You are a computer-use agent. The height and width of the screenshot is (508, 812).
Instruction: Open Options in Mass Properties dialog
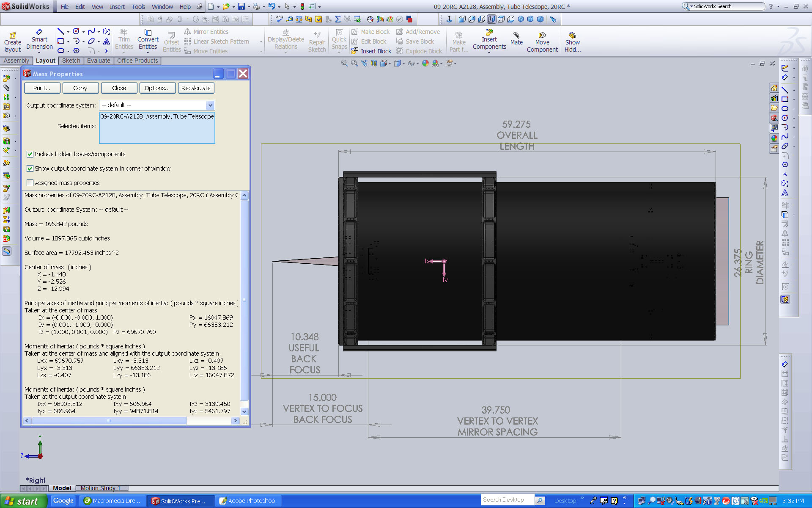click(157, 88)
